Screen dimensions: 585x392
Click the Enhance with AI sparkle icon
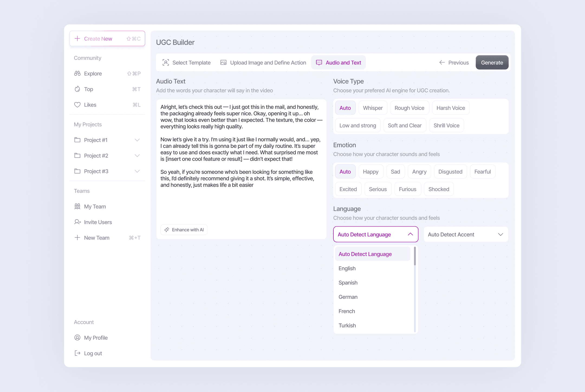[x=167, y=230]
